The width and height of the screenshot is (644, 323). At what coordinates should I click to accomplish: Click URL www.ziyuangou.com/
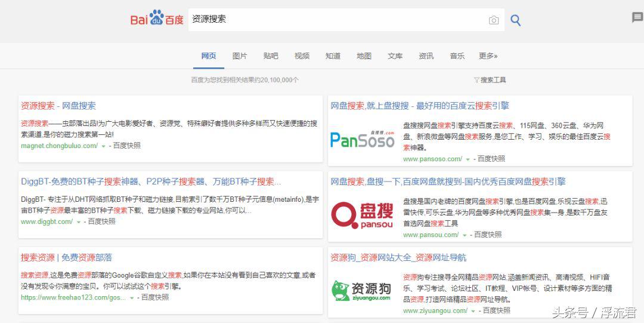(x=435, y=310)
